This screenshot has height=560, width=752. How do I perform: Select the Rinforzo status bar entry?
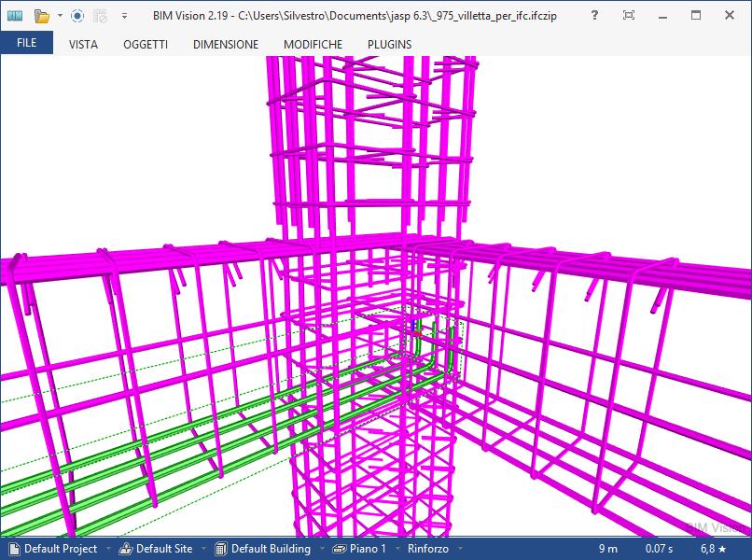click(428, 549)
